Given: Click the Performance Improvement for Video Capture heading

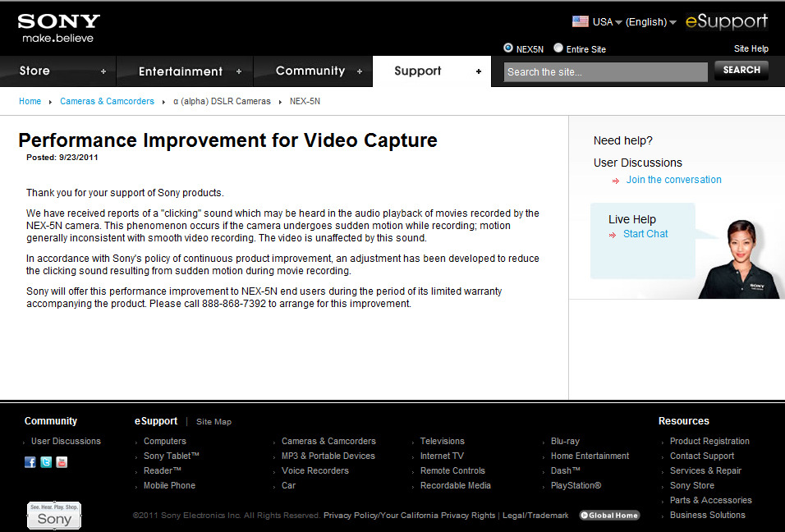Looking at the screenshot, I should click(x=227, y=140).
